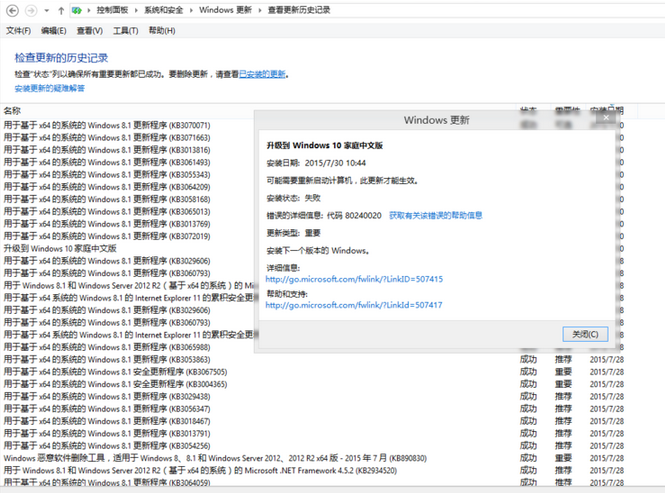This screenshot has width=665, height=493.
Task: Select the .NET Framework 4.5.2 row KB2934520
Action: (313, 470)
